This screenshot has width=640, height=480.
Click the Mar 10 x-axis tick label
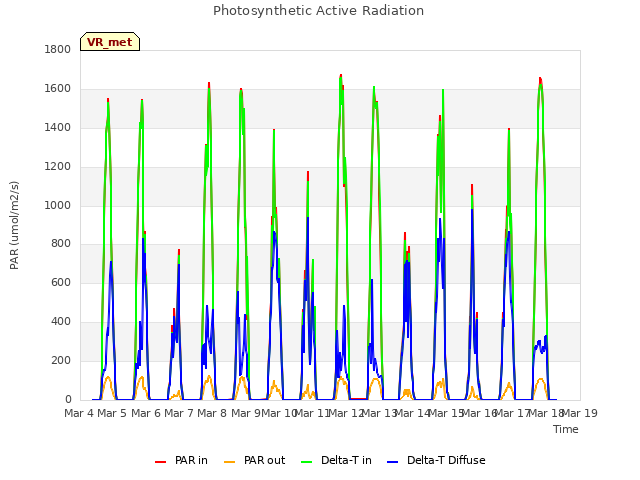click(x=279, y=413)
